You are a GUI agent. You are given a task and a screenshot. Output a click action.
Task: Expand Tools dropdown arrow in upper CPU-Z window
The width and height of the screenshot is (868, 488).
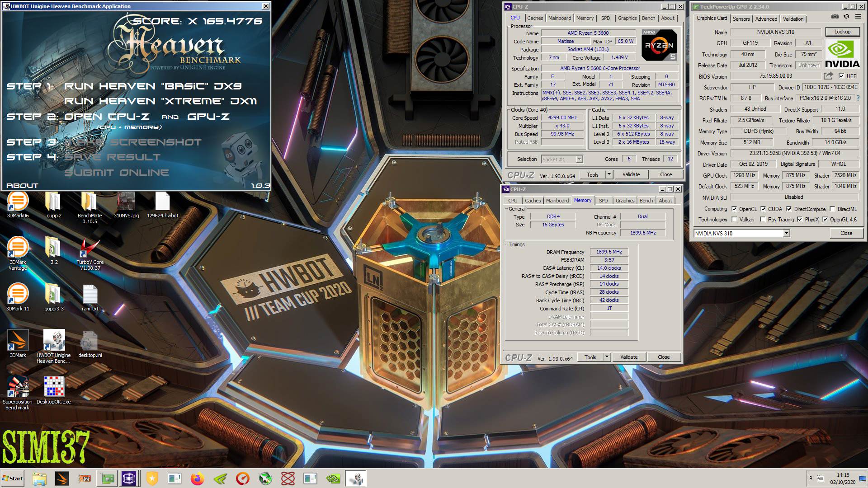609,174
